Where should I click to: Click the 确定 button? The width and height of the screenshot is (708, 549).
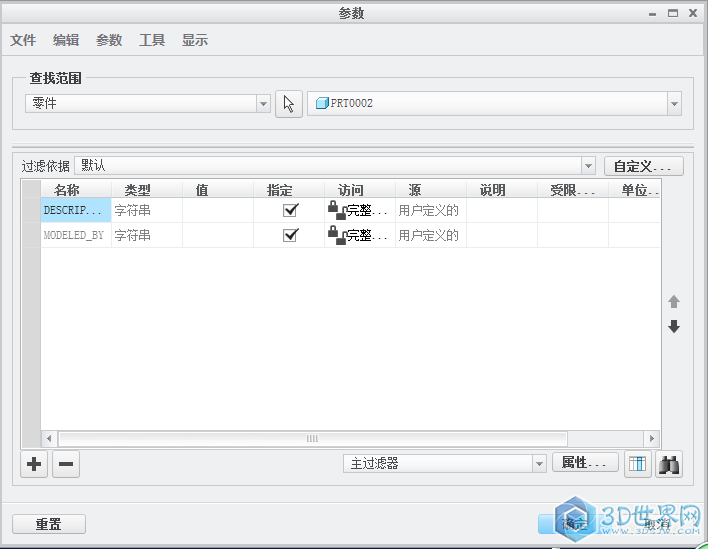point(574,524)
